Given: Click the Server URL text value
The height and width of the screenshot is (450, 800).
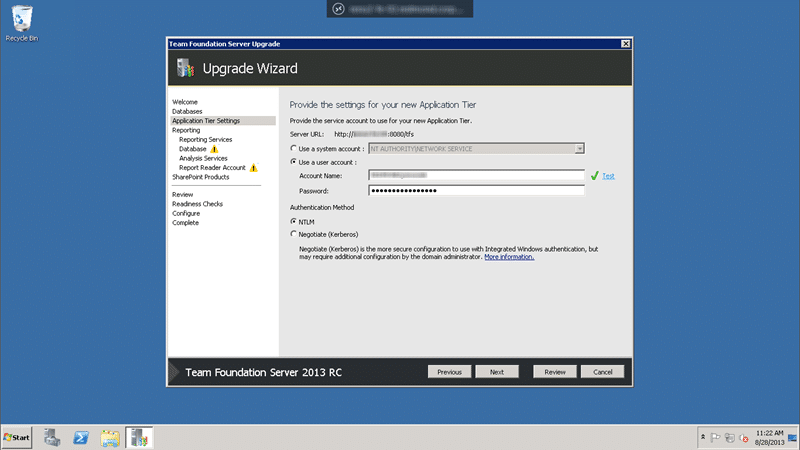Looking at the screenshot, I should (374, 134).
